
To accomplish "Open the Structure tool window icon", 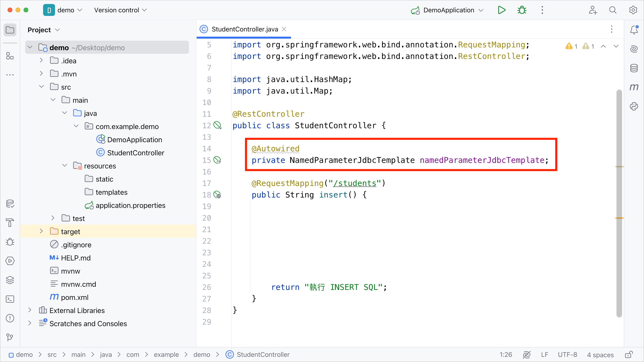I will [x=10, y=56].
